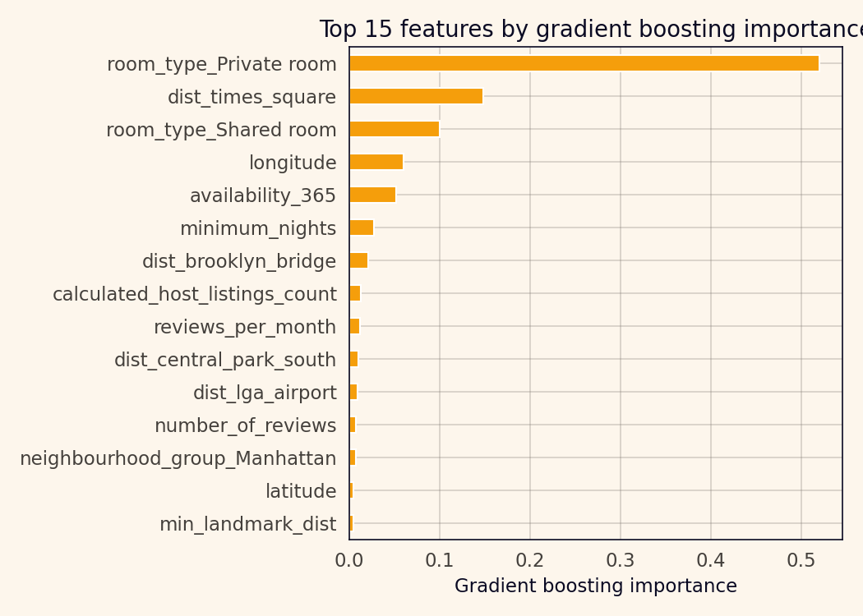Viewport: 863px width, 616px height.
Task: Click the longitude bar
Action: (376, 162)
